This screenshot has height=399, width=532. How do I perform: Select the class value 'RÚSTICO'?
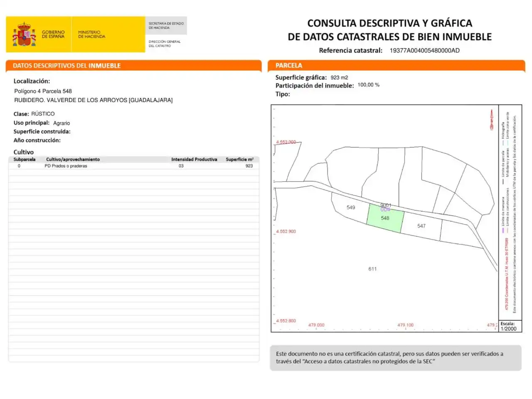43,114
